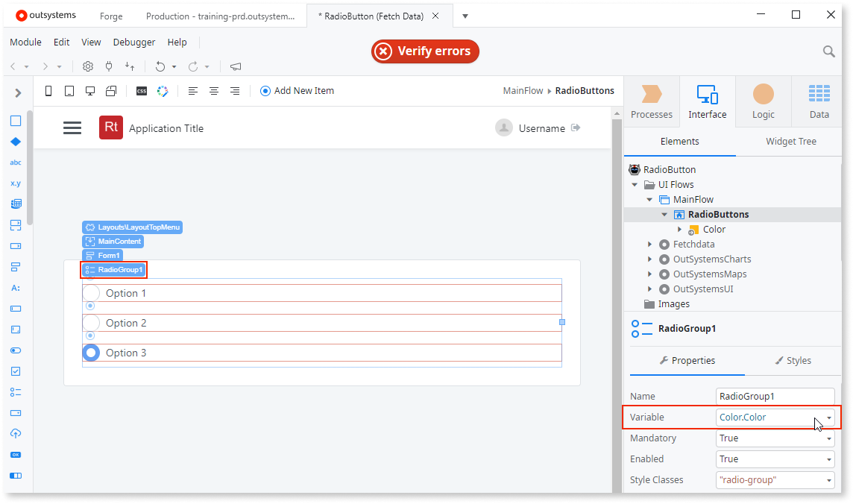Collapse the MainFlow node
Image resolution: width=853 pixels, height=504 pixels.
(649, 200)
